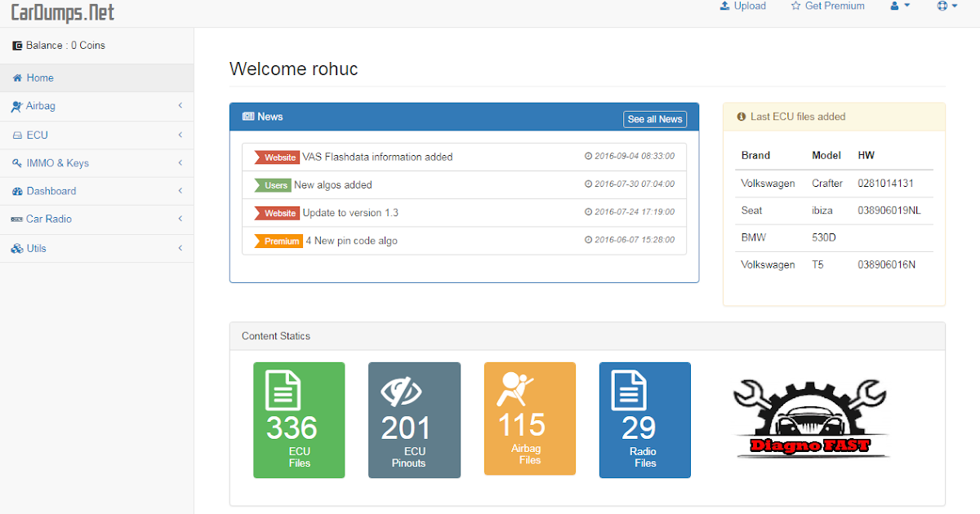Open the blue 29 Radio Files tile
The height and width of the screenshot is (514, 980).
(645, 420)
